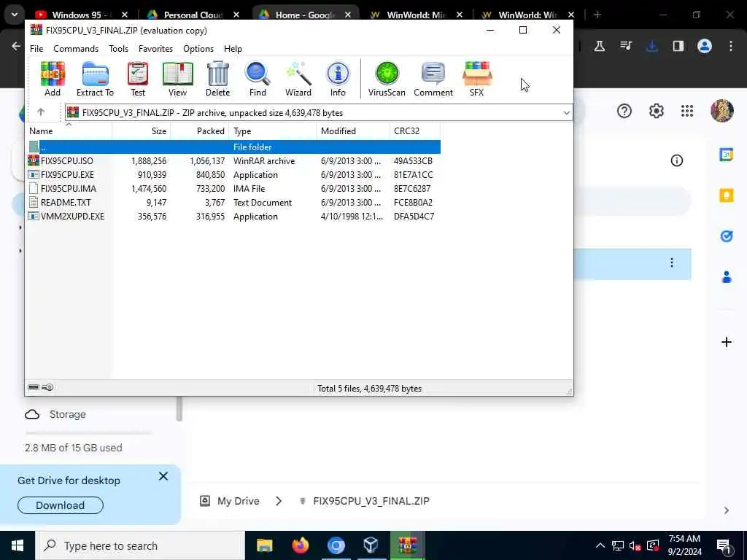Open Favorites menu
Screen dimensions: 747x560
[156, 49]
